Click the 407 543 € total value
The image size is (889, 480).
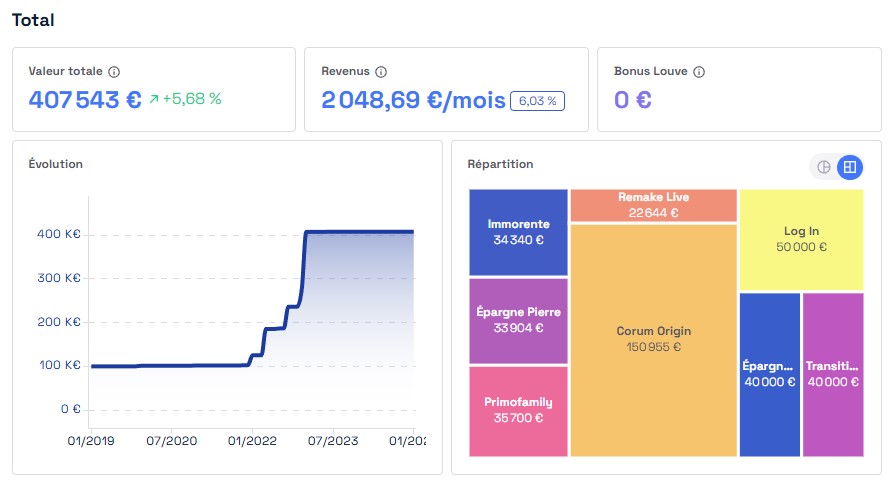(85, 100)
